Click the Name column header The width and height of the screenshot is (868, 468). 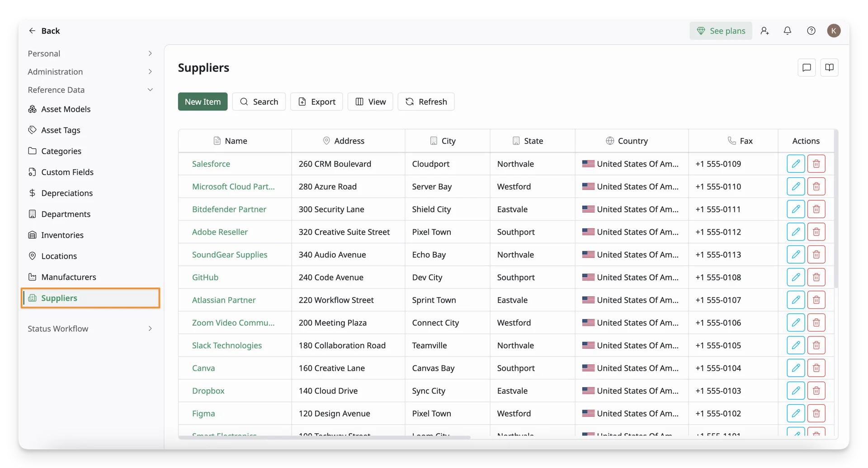pos(235,141)
